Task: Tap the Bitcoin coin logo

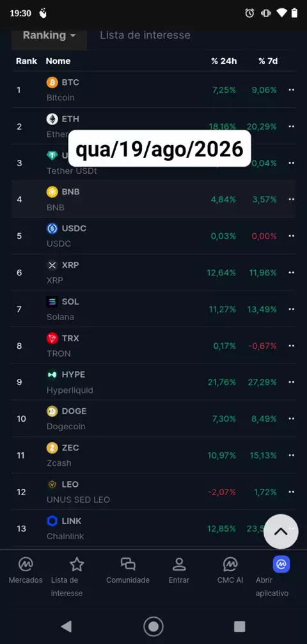Action: pyautogui.click(x=52, y=82)
